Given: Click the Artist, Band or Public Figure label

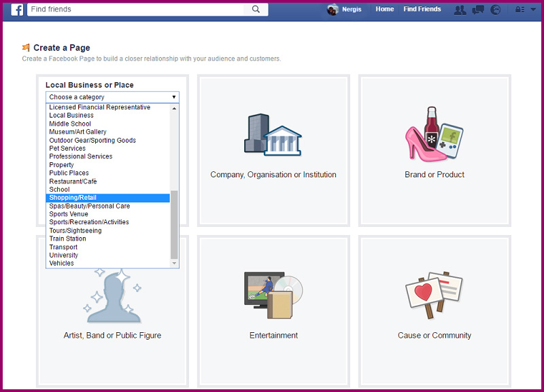Looking at the screenshot, I should point(112,336).
